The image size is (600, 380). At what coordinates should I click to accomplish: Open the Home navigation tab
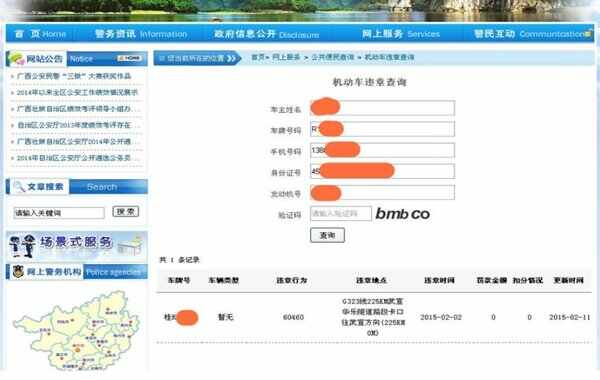(40, 34)
